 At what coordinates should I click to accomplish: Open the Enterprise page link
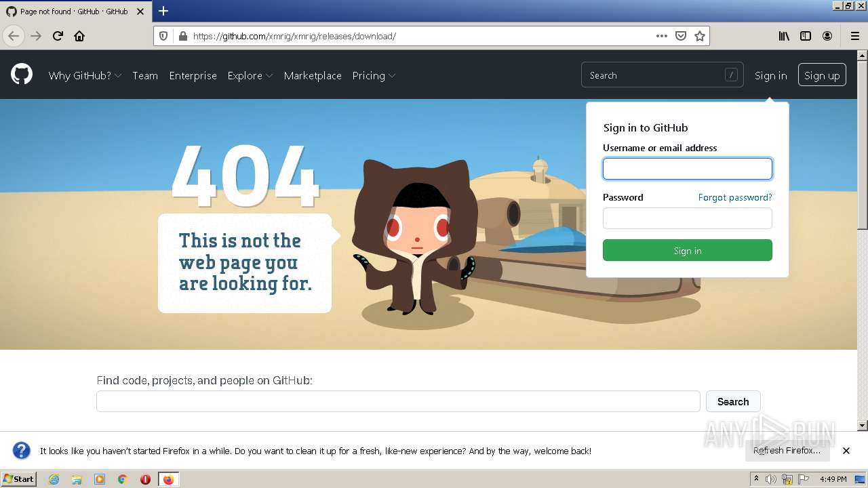tap(193, 75)
